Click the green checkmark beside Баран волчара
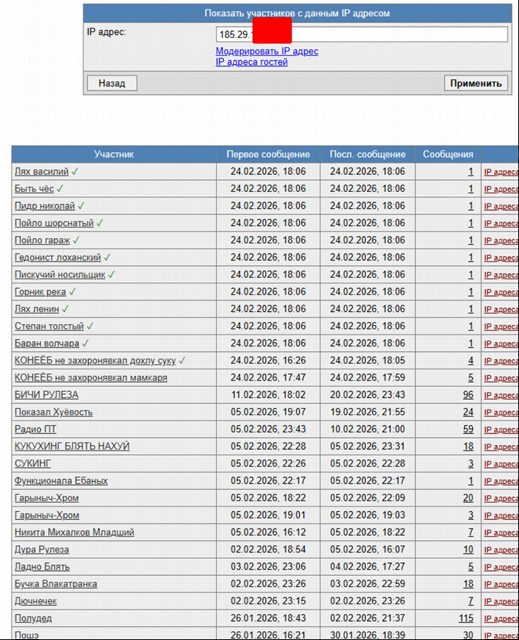 pos(85,343)
